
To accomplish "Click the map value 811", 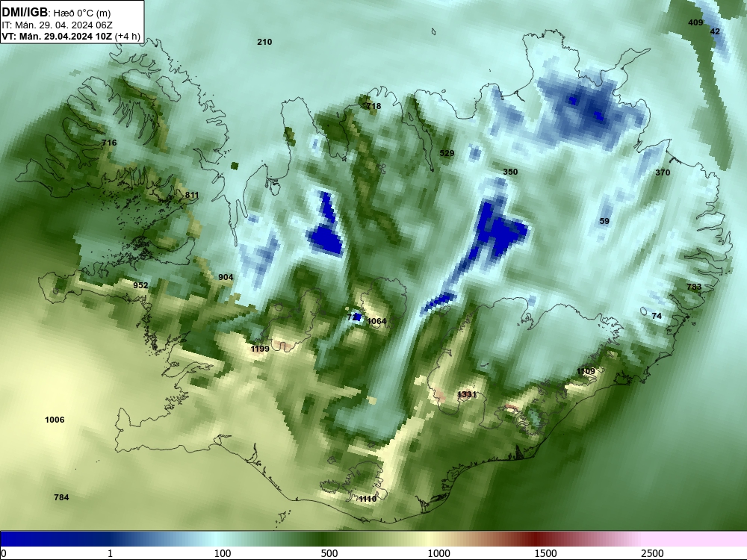I will click(x=192, y=195).
